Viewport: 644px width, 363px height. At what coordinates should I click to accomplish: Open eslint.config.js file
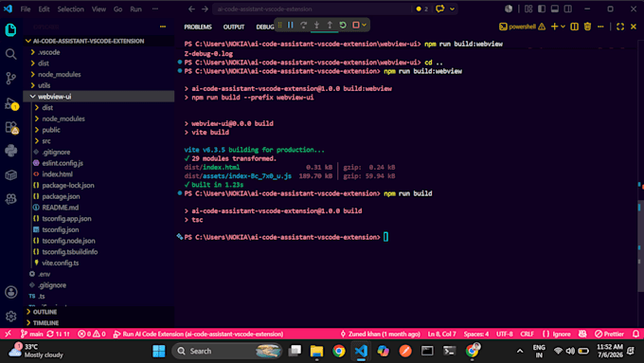[x=63, y=163]
